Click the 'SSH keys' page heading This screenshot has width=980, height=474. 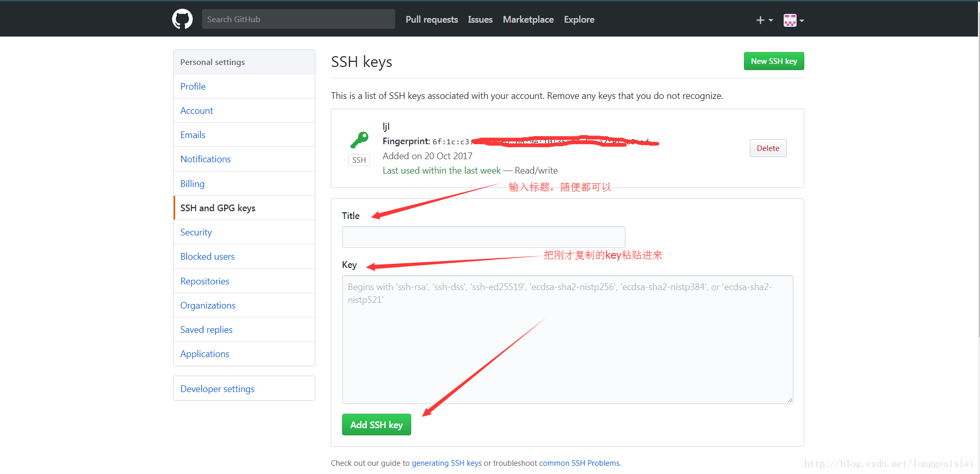[362, 62]
